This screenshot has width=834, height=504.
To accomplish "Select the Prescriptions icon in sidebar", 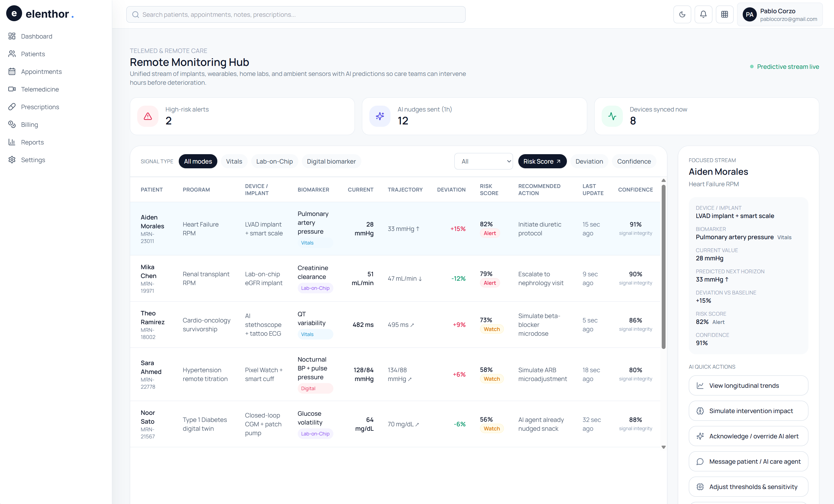I will [x=12, y=107].
